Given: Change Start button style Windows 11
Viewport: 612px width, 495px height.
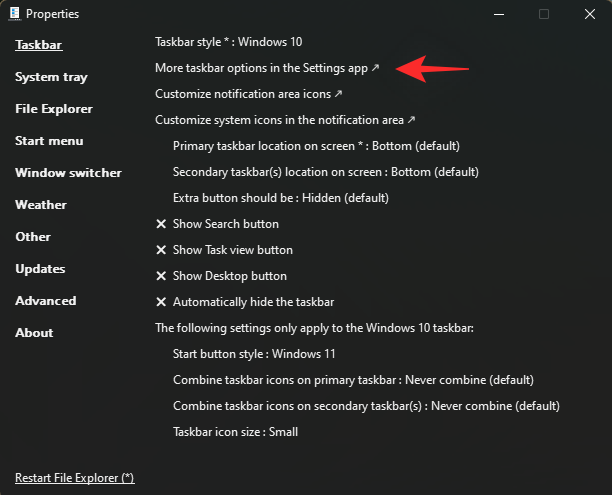Looking at the screenshot, I should point(254,354).
